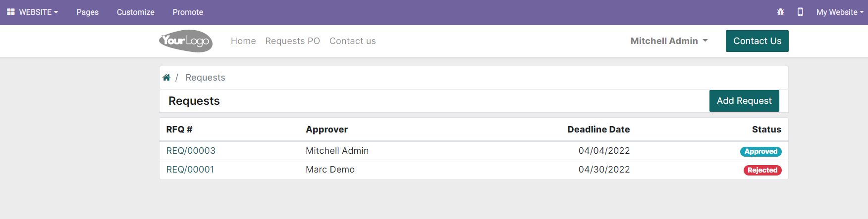Click the Approved status badge
The width and height of the screenshot is (868, 219).
760,152
